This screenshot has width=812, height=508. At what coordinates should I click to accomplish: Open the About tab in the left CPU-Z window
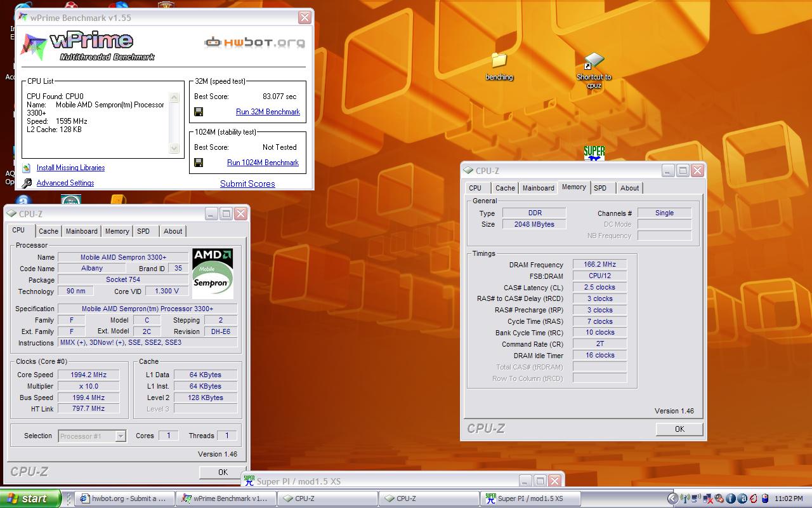click(x=173, y=231)
